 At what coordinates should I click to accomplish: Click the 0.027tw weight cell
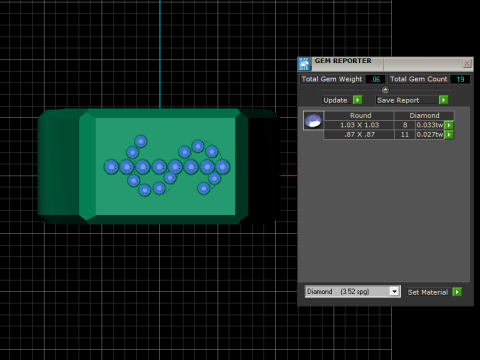[430, 134]
